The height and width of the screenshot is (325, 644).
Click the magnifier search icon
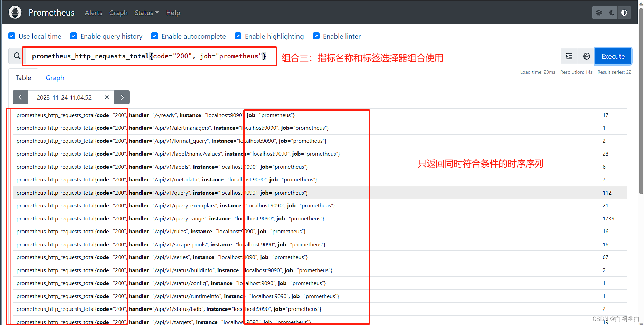tap(17, 56)
